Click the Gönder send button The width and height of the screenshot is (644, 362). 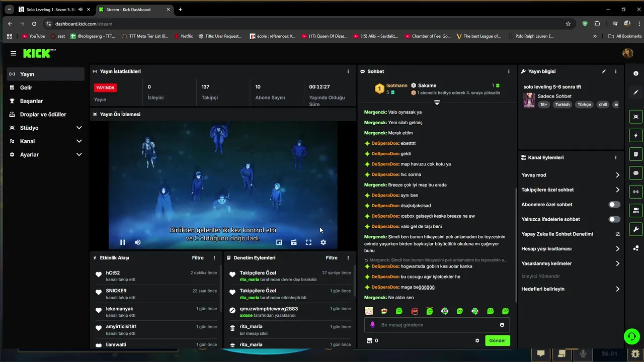pos(498,340)
